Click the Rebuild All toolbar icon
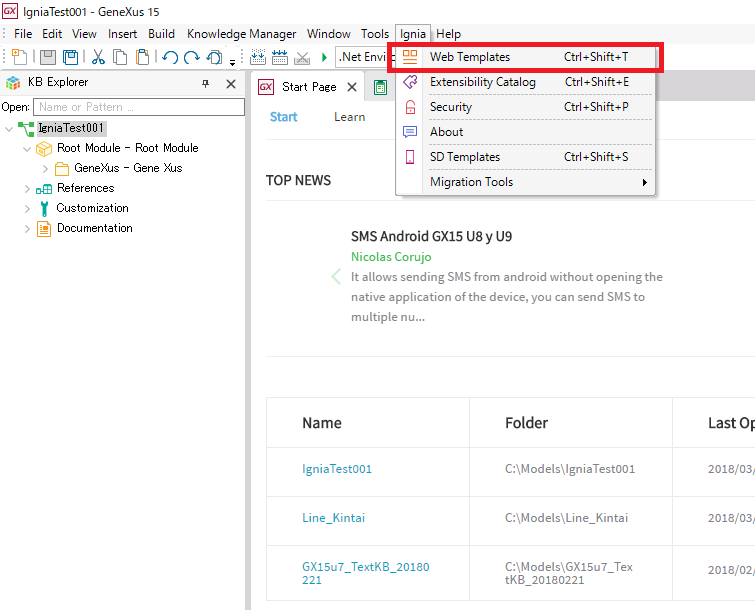The width and height of the screenshot is (755, 610). pyautogui.click(x=279, y=57)
